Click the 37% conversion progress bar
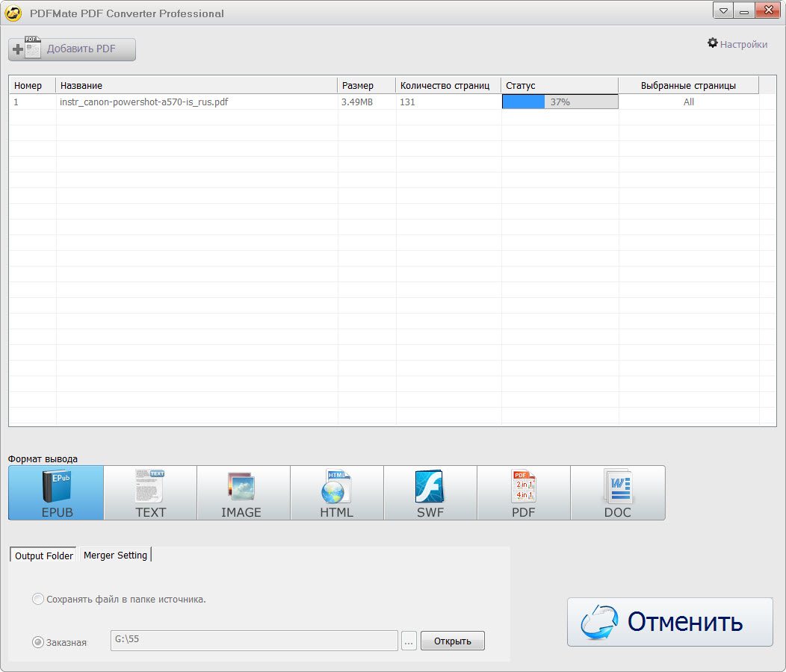Viewport: 786px width, 672px height. (x=560, y=102)
